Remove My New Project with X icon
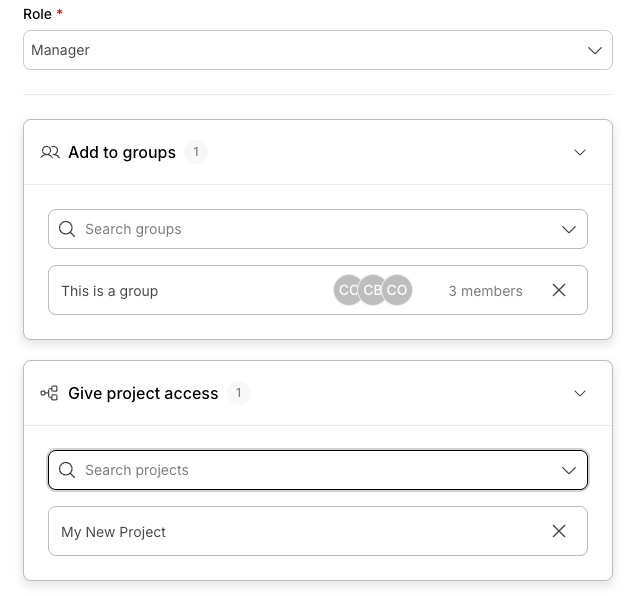632x596 pixels. click(x=559, y=531)
